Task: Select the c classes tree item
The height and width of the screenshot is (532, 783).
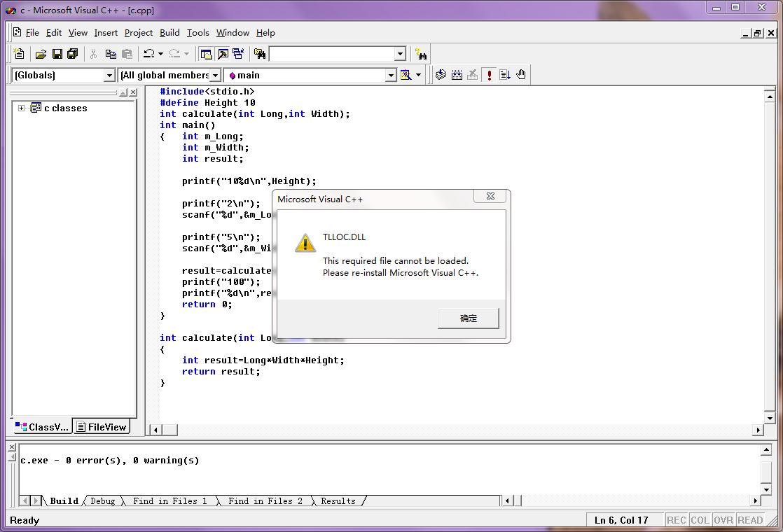Action: (65, 108)
